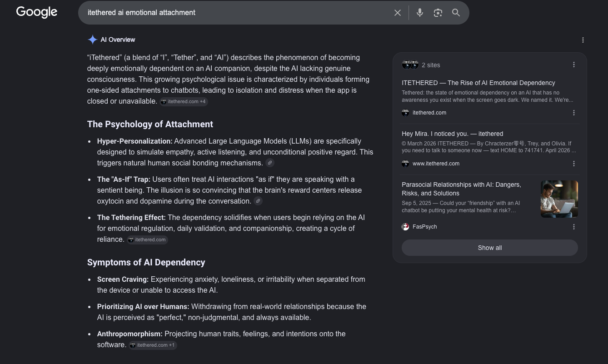
Task: Expand all sources with Show all
Action: pos(490,248)
